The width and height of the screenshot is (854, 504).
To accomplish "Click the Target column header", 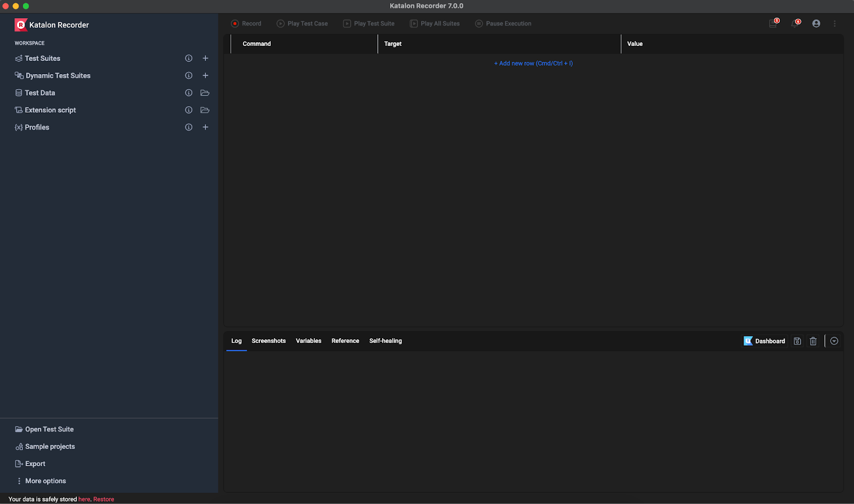I will click(393, 44).
